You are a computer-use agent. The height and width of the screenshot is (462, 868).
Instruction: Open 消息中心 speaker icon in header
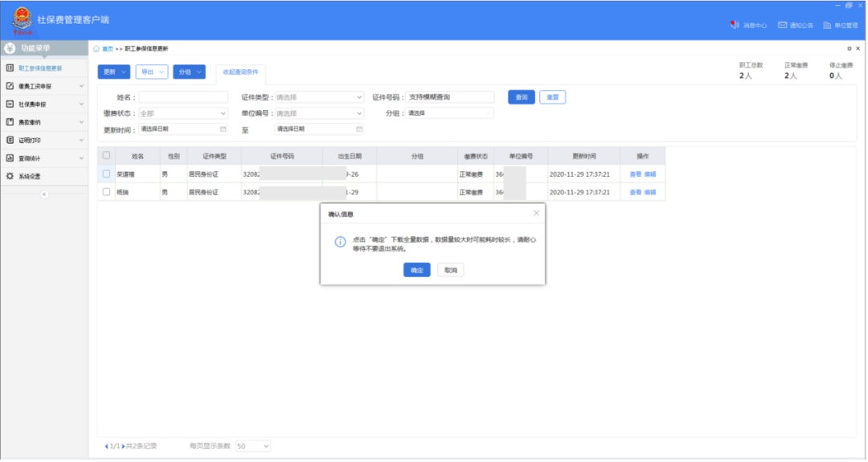pos(735,26)
